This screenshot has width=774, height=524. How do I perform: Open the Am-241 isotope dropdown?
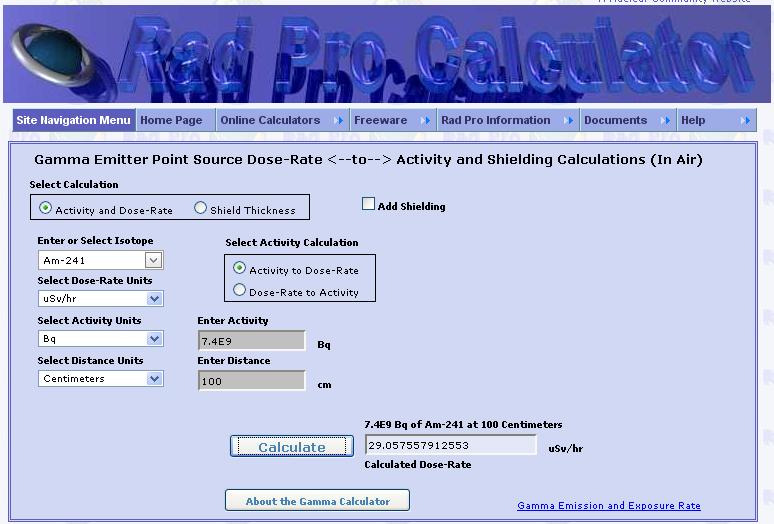click(x=153, y=260)
